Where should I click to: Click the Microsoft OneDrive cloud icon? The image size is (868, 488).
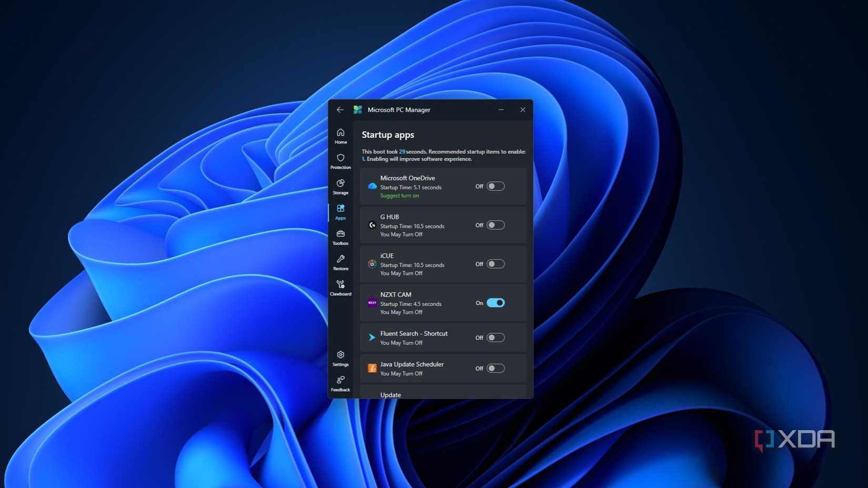coord(372,186)
